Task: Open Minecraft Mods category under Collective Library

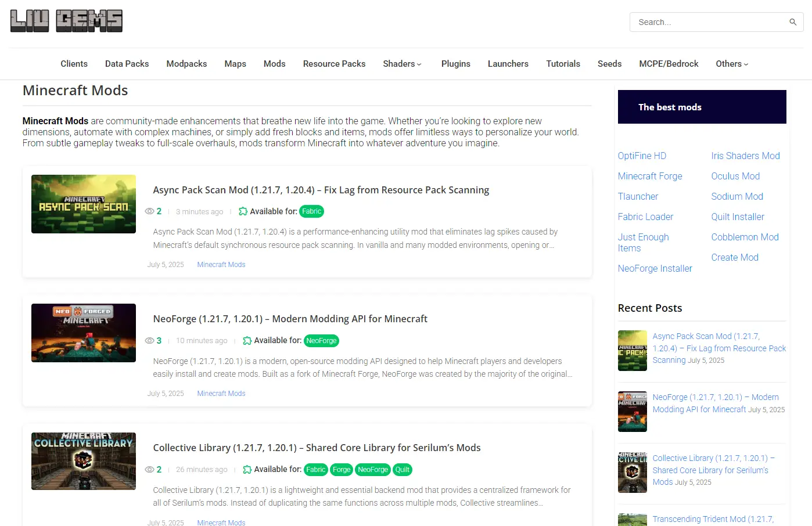Action: [221, 523]
